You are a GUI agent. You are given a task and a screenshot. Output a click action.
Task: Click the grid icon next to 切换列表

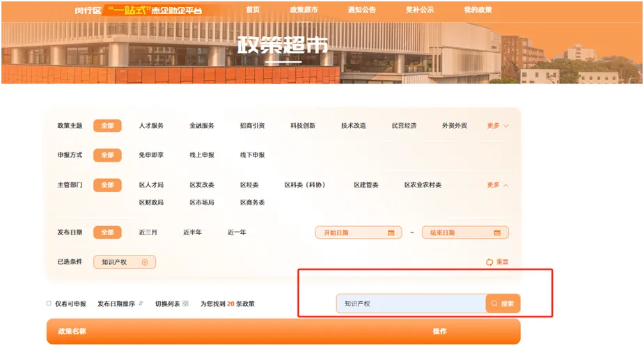click(x=185, y=303)
